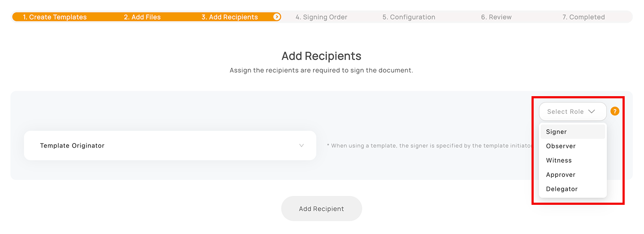The image size is (644, 234).
Task: Go to step 1 Create Templates
Action: (x=55, y=17)
